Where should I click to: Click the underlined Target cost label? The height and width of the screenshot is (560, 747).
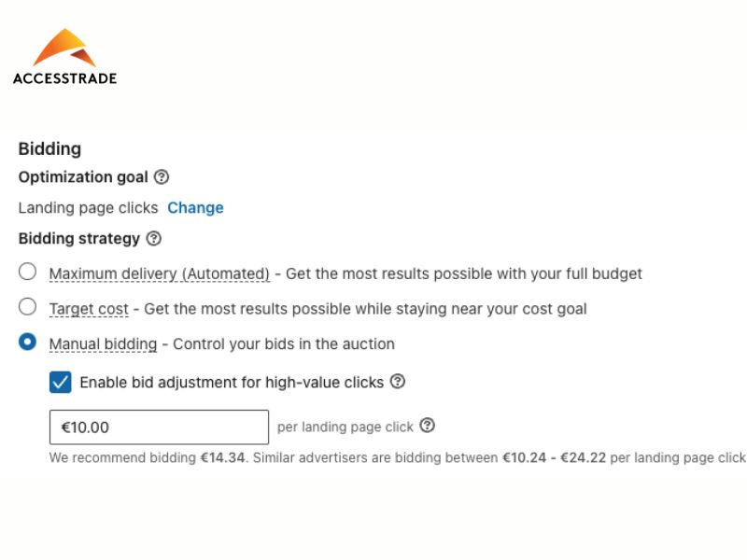89,308
